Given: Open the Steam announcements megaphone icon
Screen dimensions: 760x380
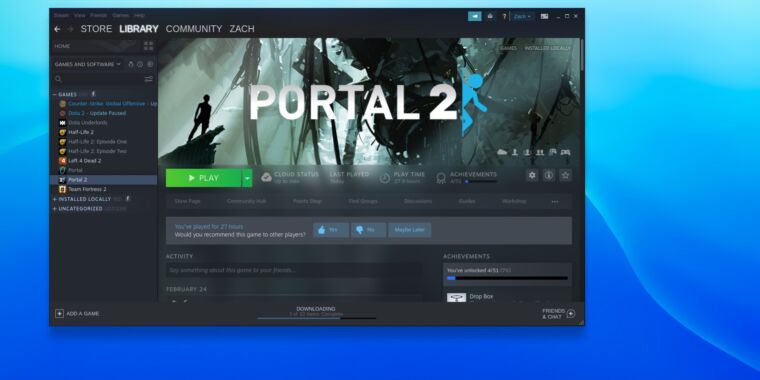Looking at the screenshot, I should coord(475,16).
